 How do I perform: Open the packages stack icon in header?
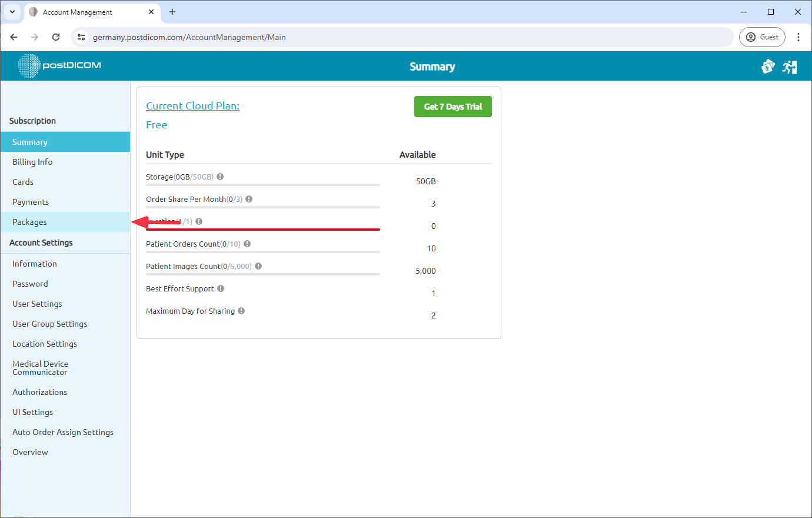click(768, 67)
